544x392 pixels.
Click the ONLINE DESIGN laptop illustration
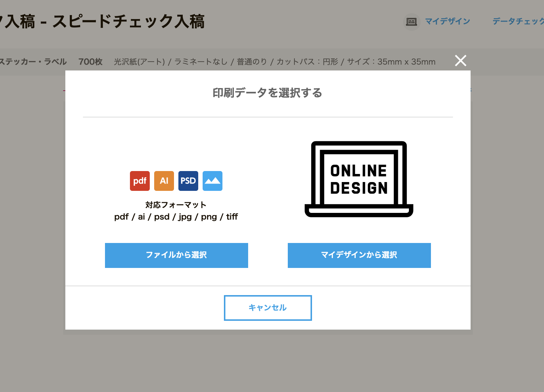[x=359, y=179]
